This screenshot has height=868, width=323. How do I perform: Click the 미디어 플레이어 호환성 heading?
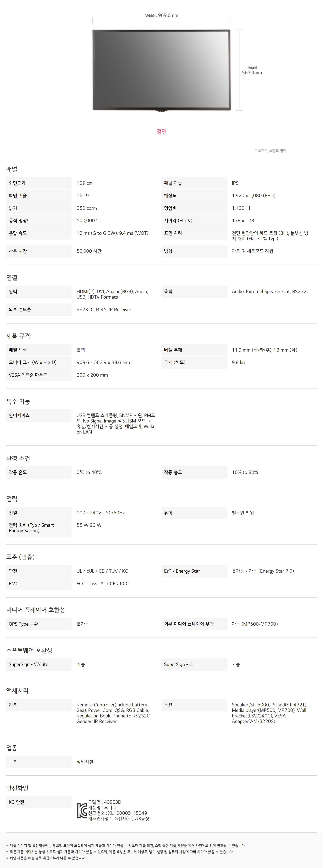click(36, 610)
